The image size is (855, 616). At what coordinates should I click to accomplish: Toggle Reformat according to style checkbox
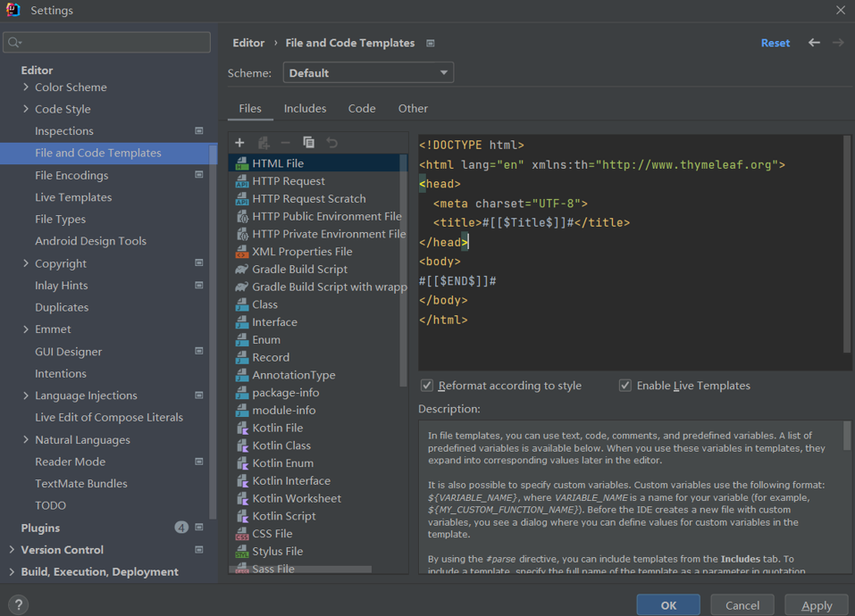(427, 386)
